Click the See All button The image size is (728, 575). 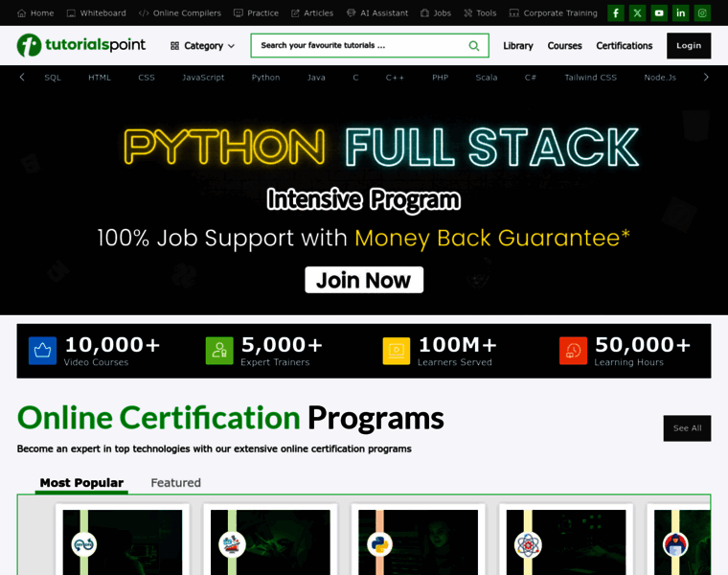coord(687,428)
